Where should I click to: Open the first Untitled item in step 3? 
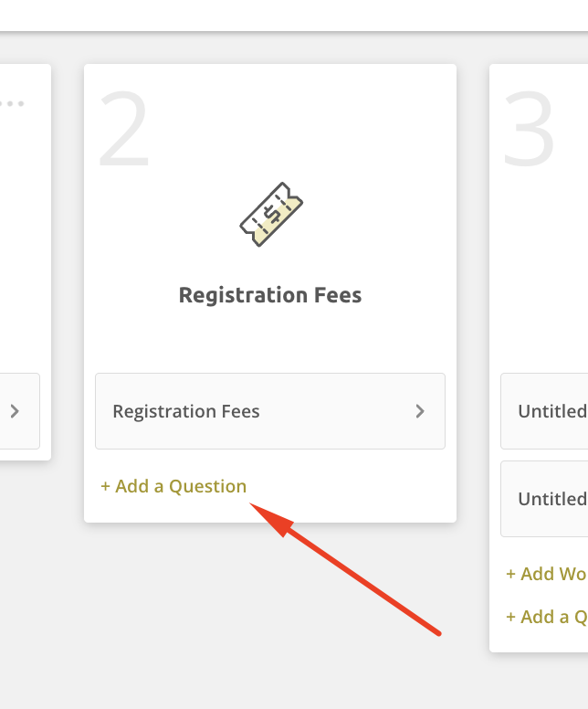click(544, 411)
